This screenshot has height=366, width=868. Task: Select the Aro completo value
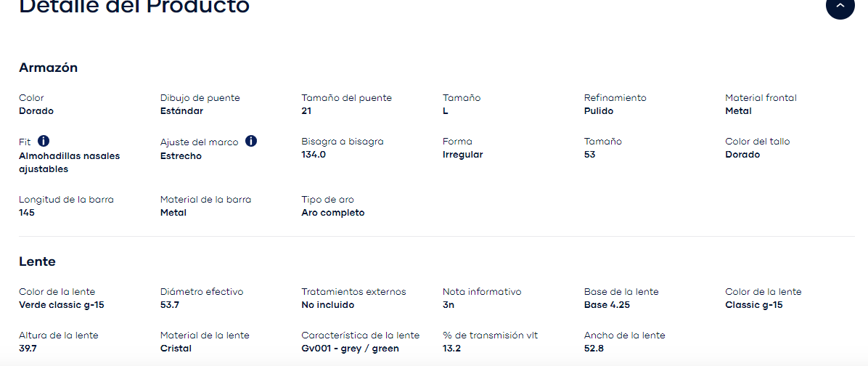click(332, 213)
